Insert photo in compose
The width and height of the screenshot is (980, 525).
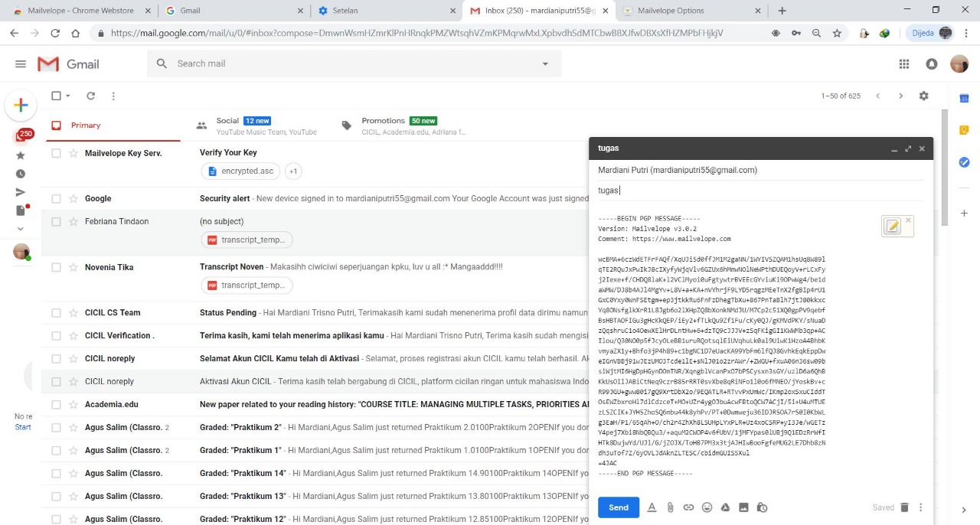(x=743, y=507)
